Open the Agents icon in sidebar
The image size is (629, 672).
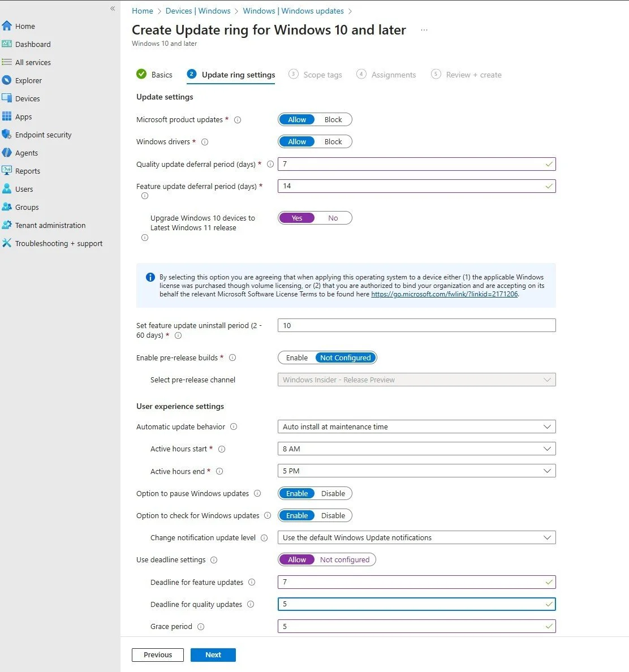6,153
